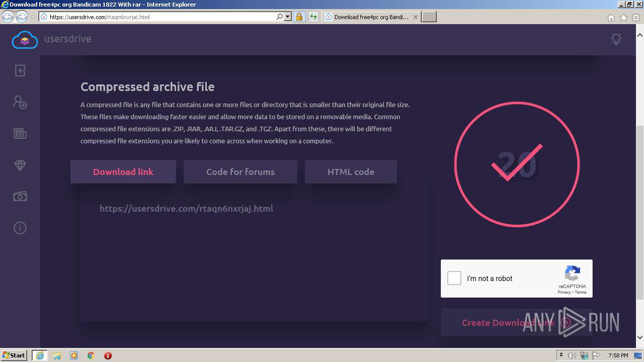
Task: Open the file explorer taskbar icon
Action: [x=57, y=355]
